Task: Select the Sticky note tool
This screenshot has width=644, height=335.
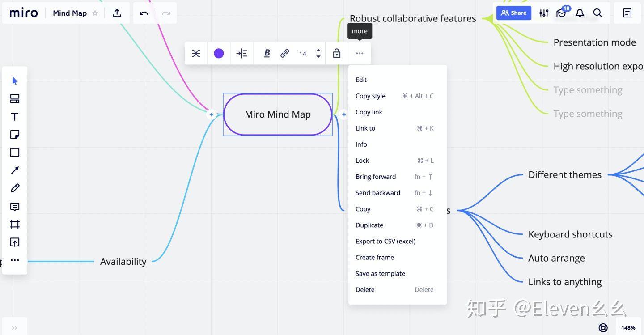Action: click(x=15, y=135)
